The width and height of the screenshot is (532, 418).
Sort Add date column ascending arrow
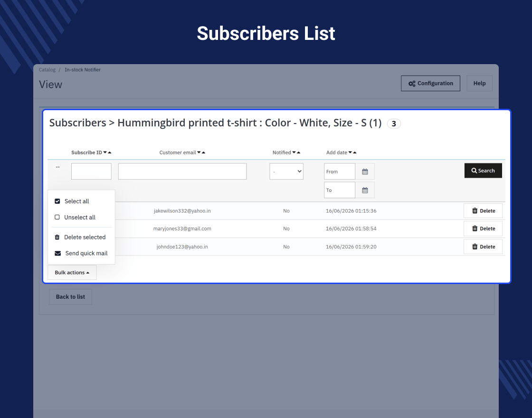(355, 152)
